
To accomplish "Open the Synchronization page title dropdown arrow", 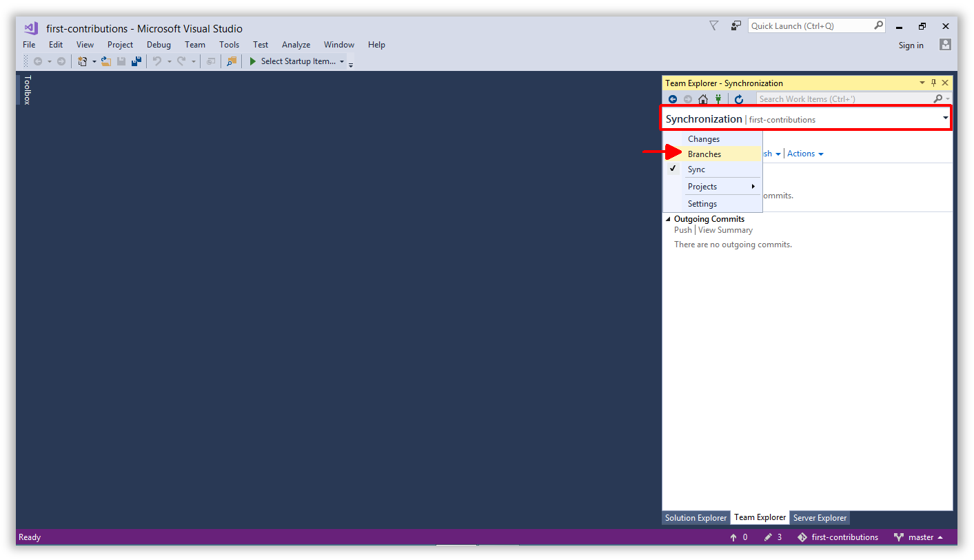I will click(946, 118).
